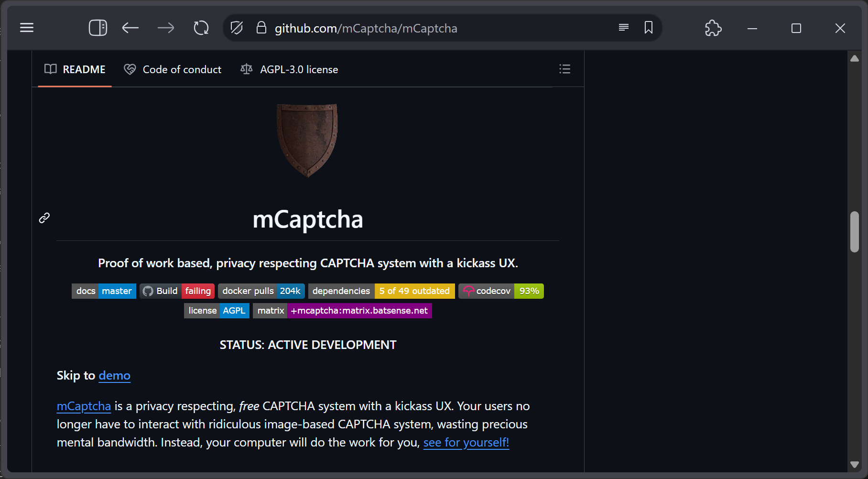Image resolution: width=868 pixels, height=479 pixels.
Task: Click the 'Proof of work based' tagline
Action: click(x=308, y=263)
